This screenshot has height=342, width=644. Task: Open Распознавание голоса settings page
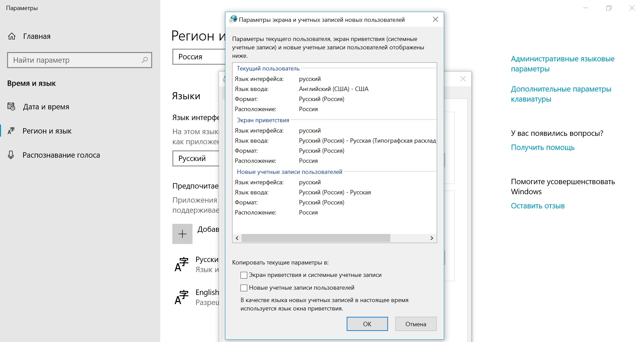point(61,155)
